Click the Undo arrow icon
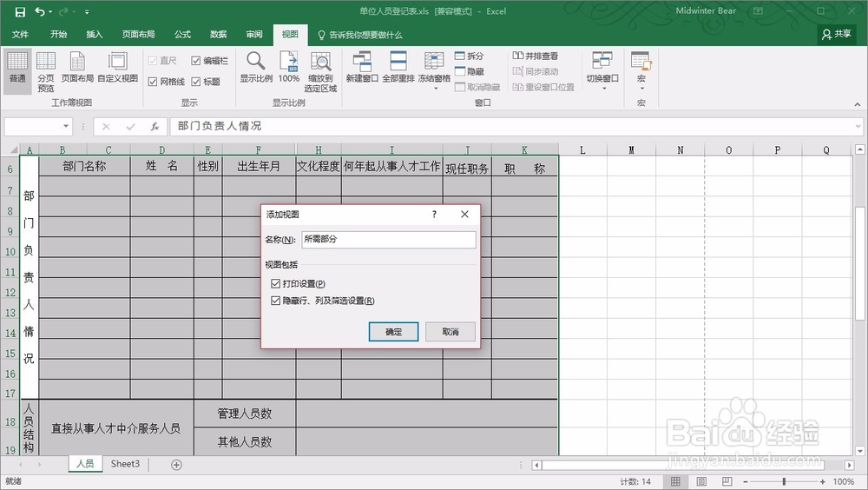Screen dimensions: 868x490 click(40, 11)
